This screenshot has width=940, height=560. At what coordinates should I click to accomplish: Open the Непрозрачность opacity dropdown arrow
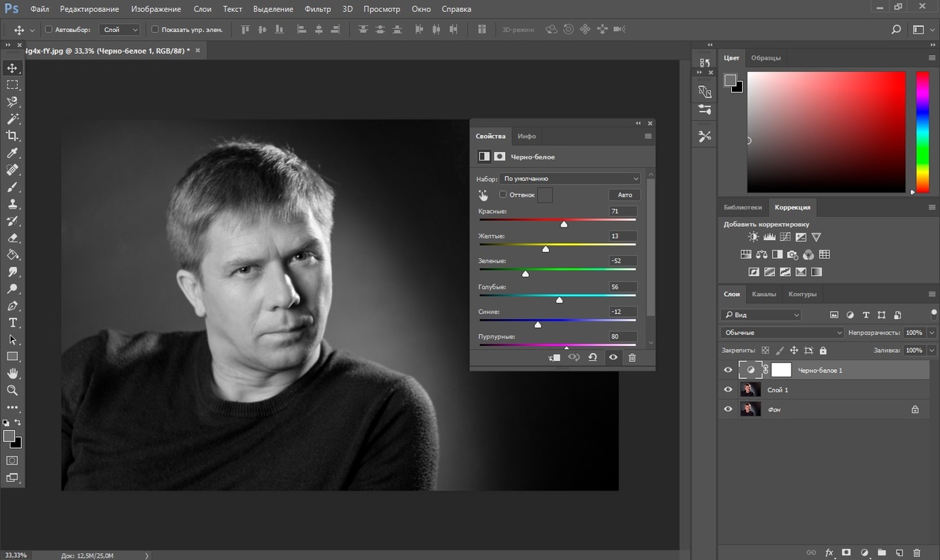(932, 333)
